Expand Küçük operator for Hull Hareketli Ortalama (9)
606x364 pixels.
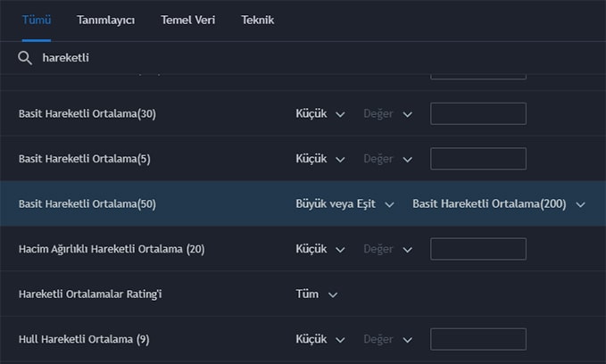[320, 339]
